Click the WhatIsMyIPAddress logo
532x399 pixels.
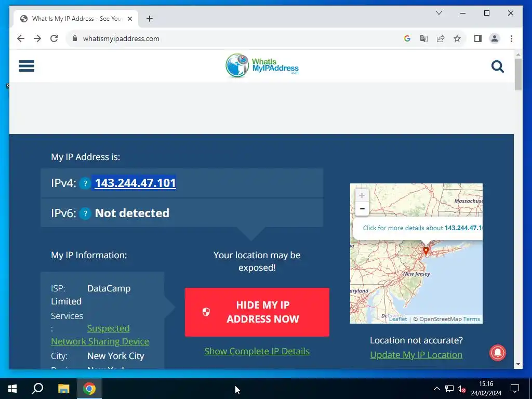[262, 66]
